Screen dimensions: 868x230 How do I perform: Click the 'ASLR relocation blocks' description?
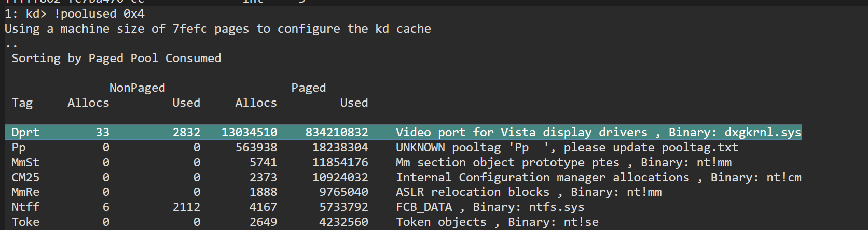(x=472, y=192)
